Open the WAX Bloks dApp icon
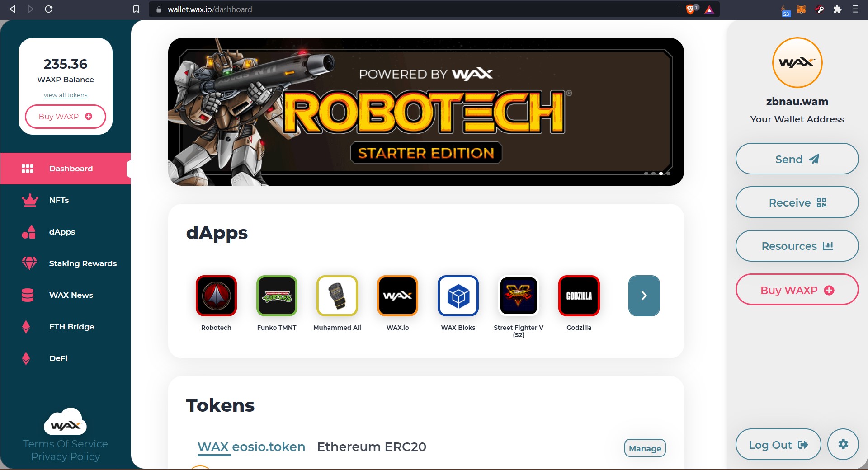This screenshot has height=470, width=868. coord(458,296)
